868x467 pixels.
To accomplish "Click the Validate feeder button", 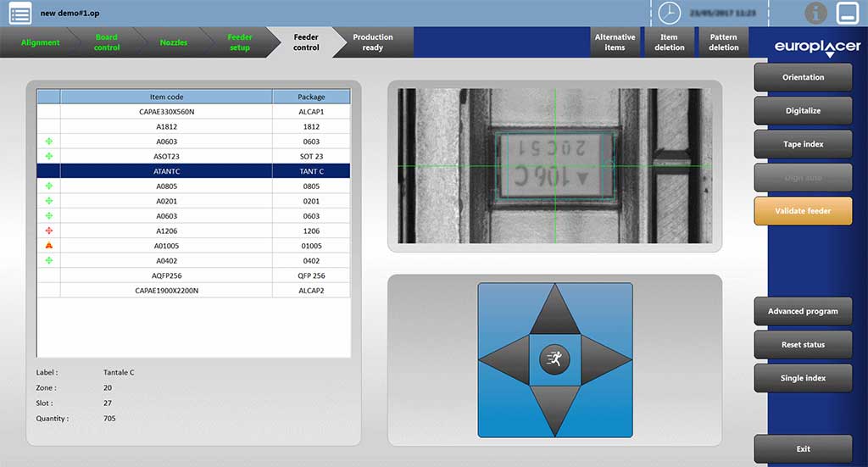I will 802,211.
